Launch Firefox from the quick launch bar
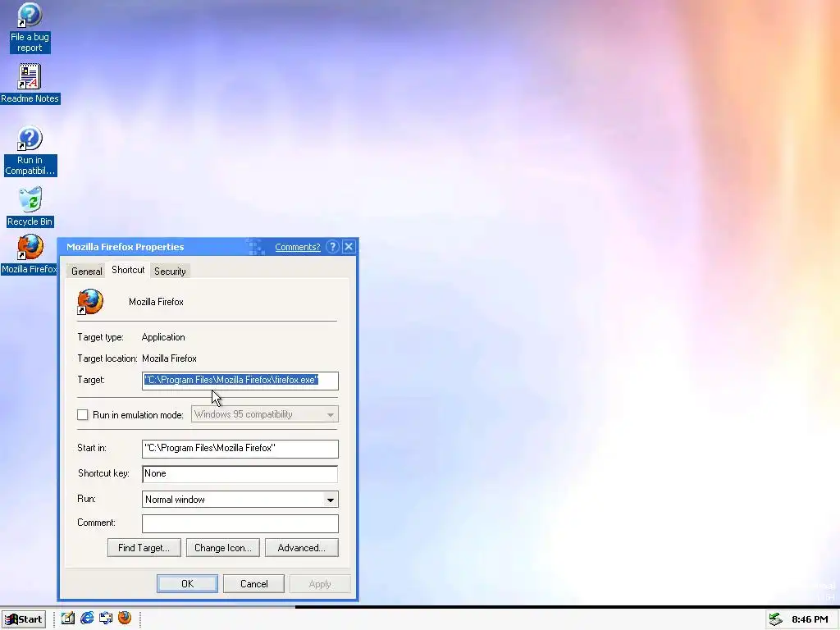Screen dimensions: 840x630 pyautogui.click(x=125, y=619)
